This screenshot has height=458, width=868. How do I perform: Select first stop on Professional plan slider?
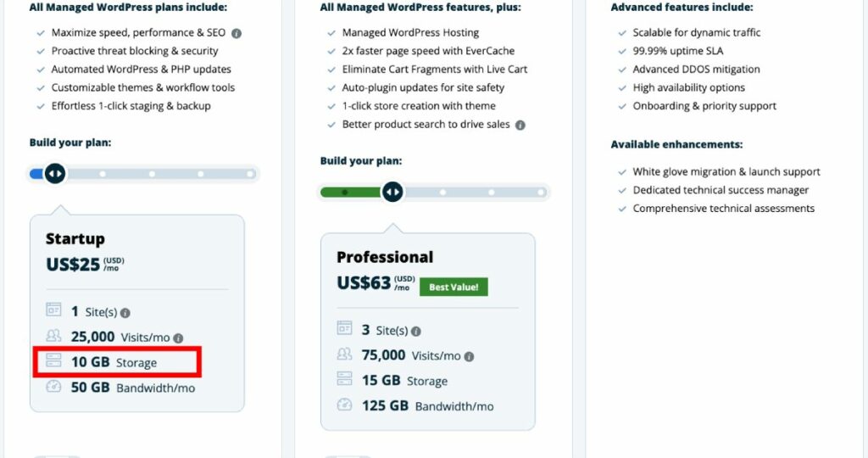point(344,193)
